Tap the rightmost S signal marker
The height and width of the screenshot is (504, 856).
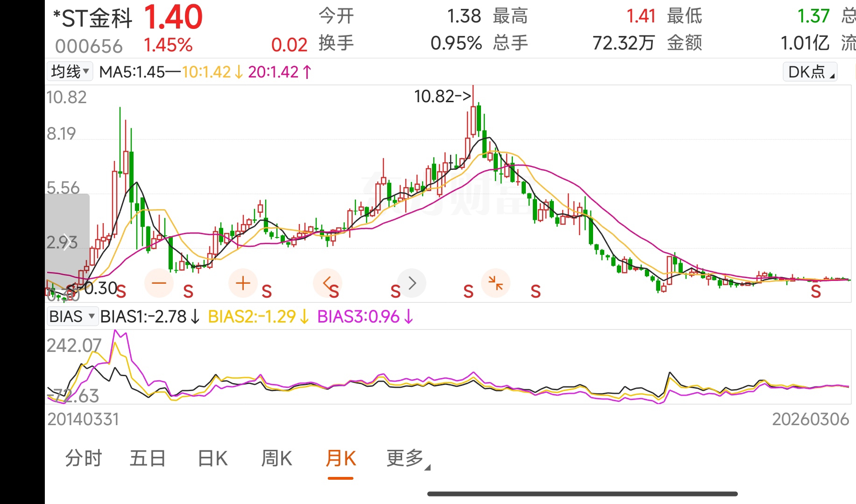pos(816,292)
